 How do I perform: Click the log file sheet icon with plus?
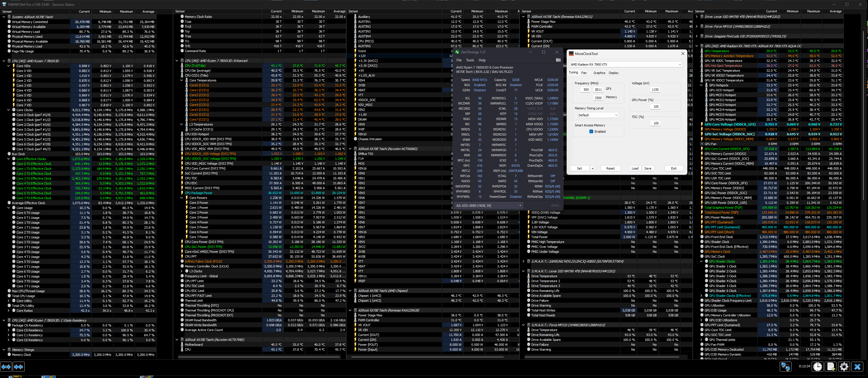[831, 366]
